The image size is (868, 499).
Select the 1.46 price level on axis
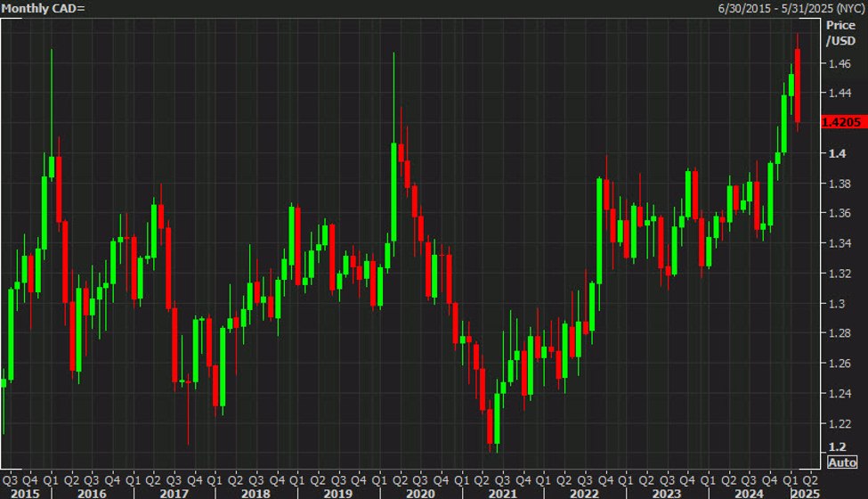(838, 63)
